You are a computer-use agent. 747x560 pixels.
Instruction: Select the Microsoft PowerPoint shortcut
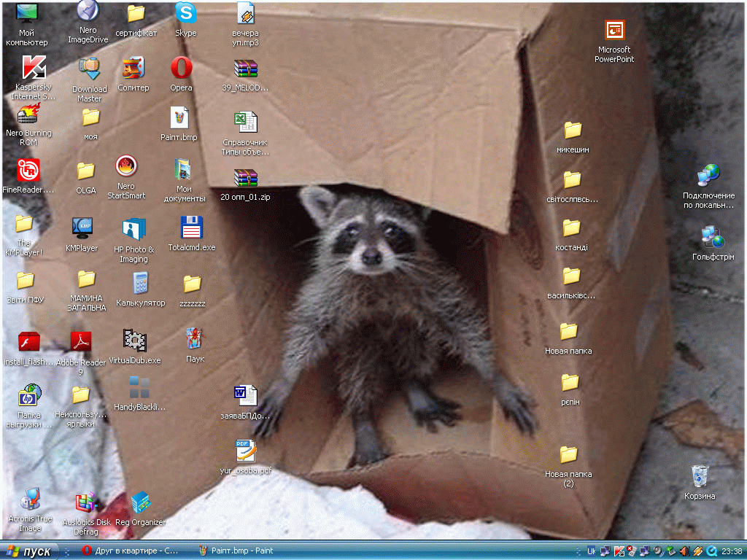(x=614, y=31)
